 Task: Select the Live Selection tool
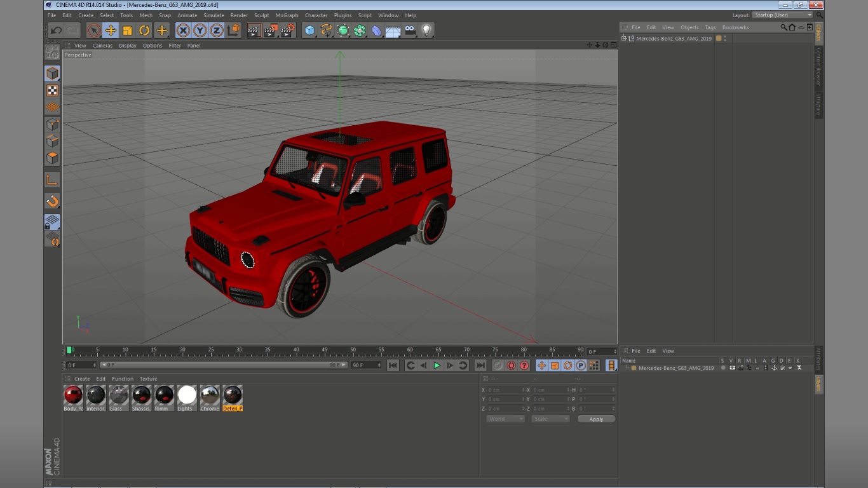(x=94, y=30)
